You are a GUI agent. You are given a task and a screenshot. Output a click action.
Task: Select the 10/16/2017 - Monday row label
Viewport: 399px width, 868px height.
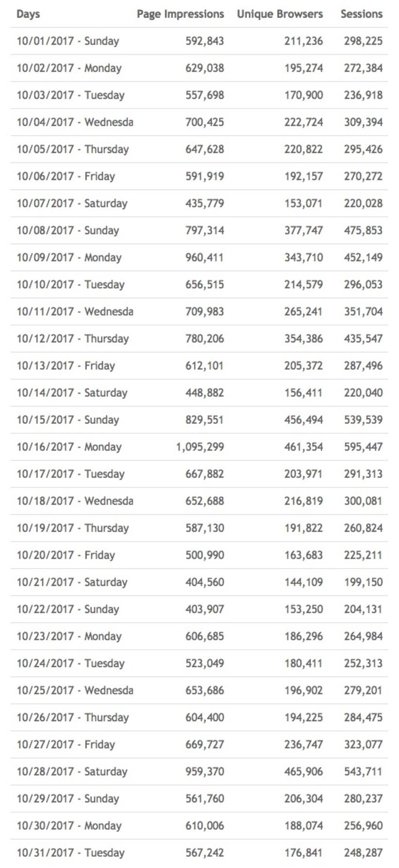pyautogui.click(x=69, y=447)
